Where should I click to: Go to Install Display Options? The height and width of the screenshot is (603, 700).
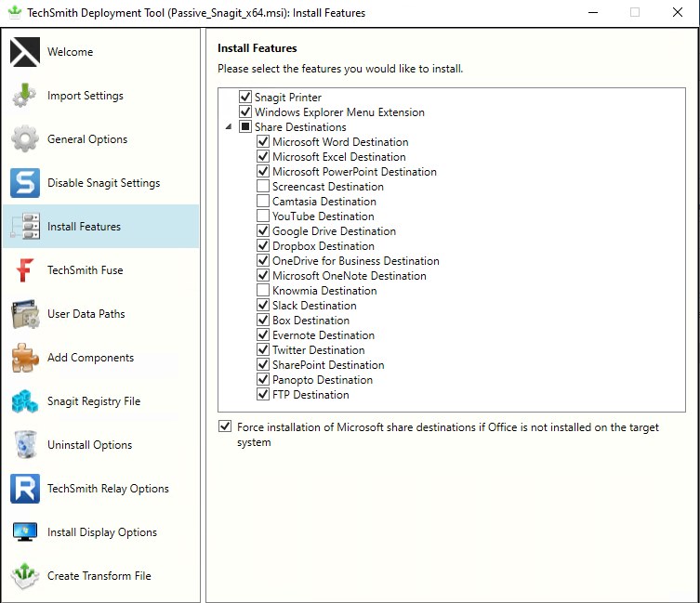pyautogui.click(x=101, y=532)
